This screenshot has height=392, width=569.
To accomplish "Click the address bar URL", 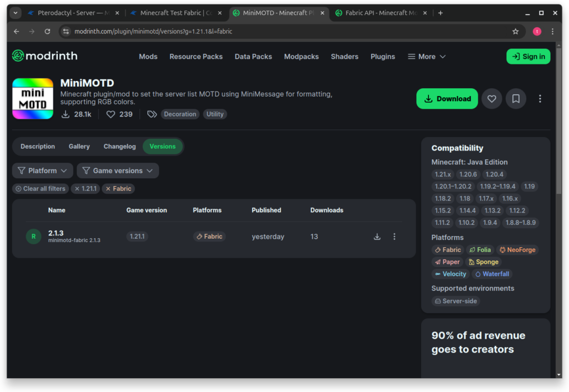I will (153, 32).
